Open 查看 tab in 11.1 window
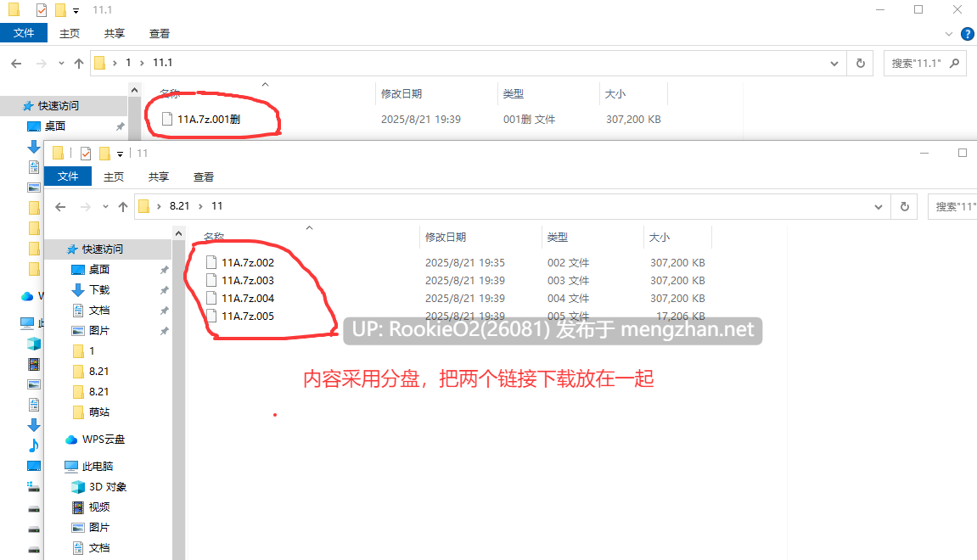This screenshot has width=977, height=560. point(159,34)
